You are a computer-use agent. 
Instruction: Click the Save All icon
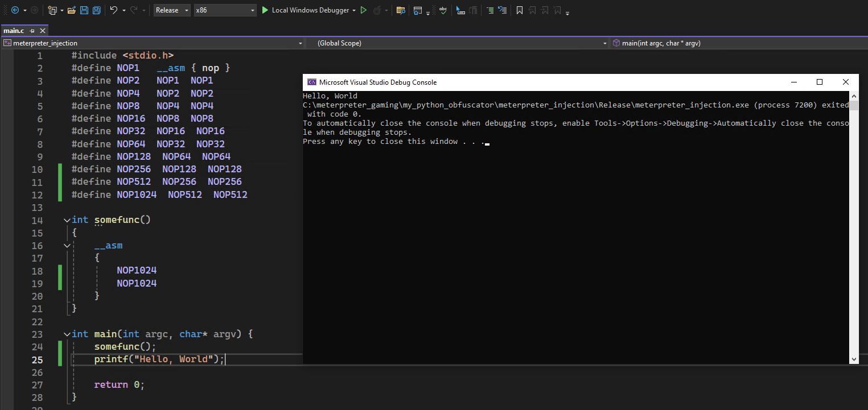point(97,10)
